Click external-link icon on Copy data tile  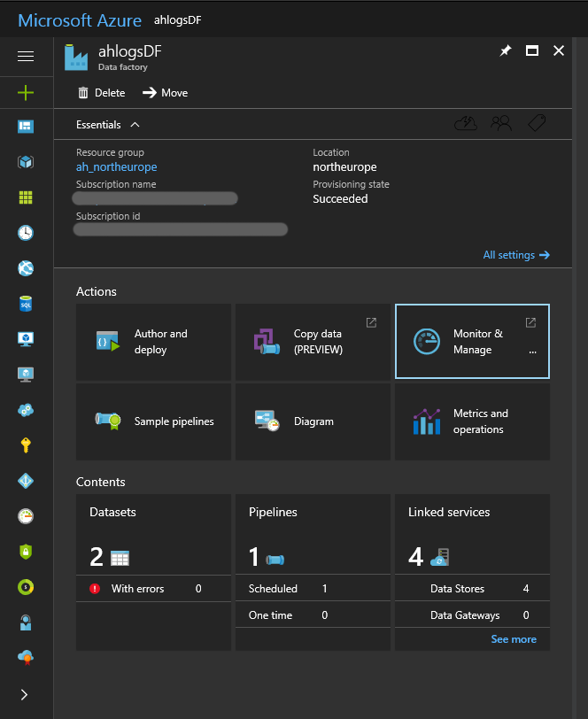pos(371,322)
